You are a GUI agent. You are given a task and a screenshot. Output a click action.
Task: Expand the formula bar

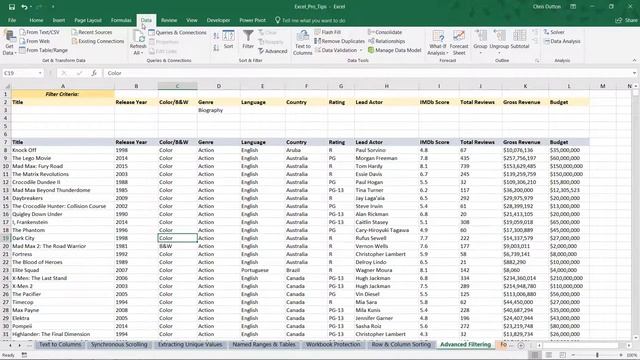(634, 73)
